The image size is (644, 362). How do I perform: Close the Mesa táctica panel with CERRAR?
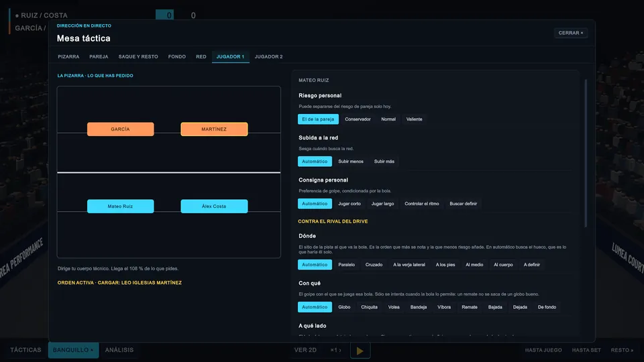click(x=570, y=33)
